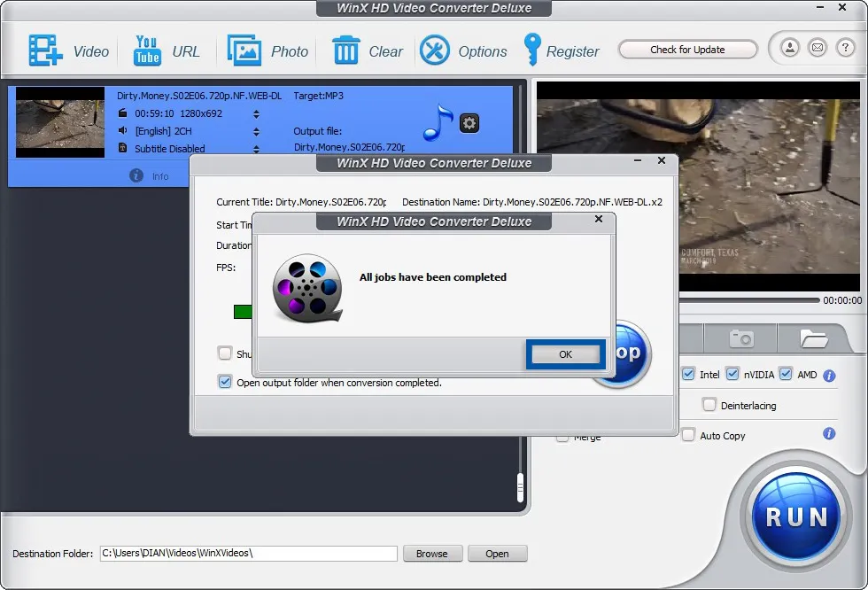Clear the list with trash icon

[x=345, y=50]
